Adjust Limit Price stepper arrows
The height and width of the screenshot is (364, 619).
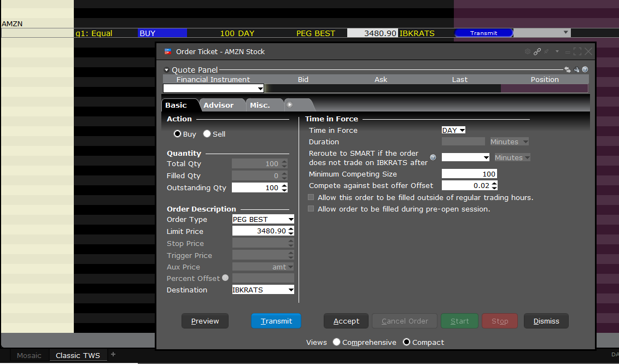(291, 231)
